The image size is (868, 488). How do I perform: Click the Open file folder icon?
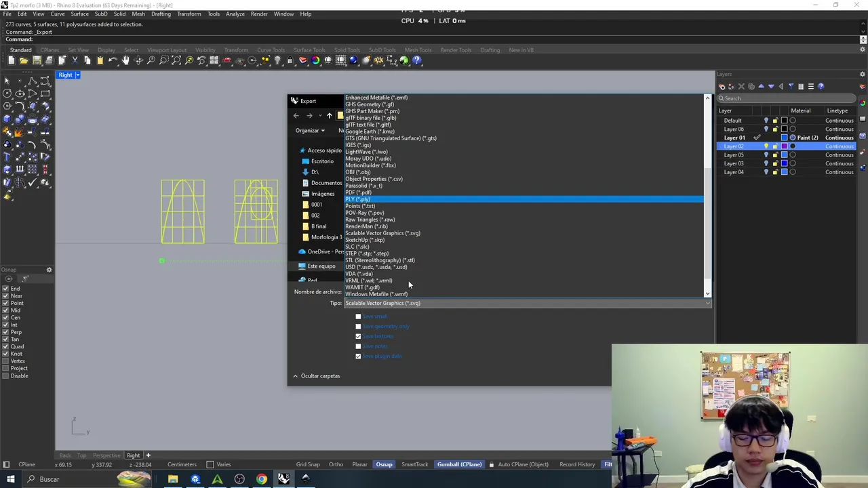pos(24,60)
